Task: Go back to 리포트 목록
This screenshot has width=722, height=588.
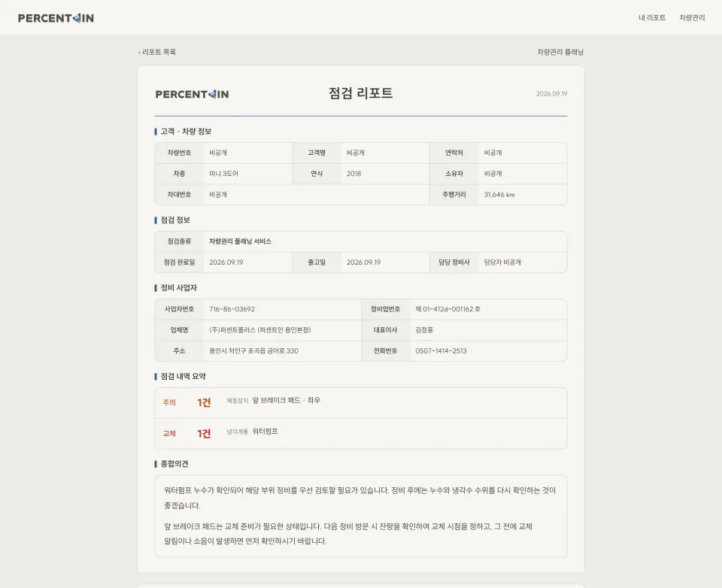Action: (157, 52)
